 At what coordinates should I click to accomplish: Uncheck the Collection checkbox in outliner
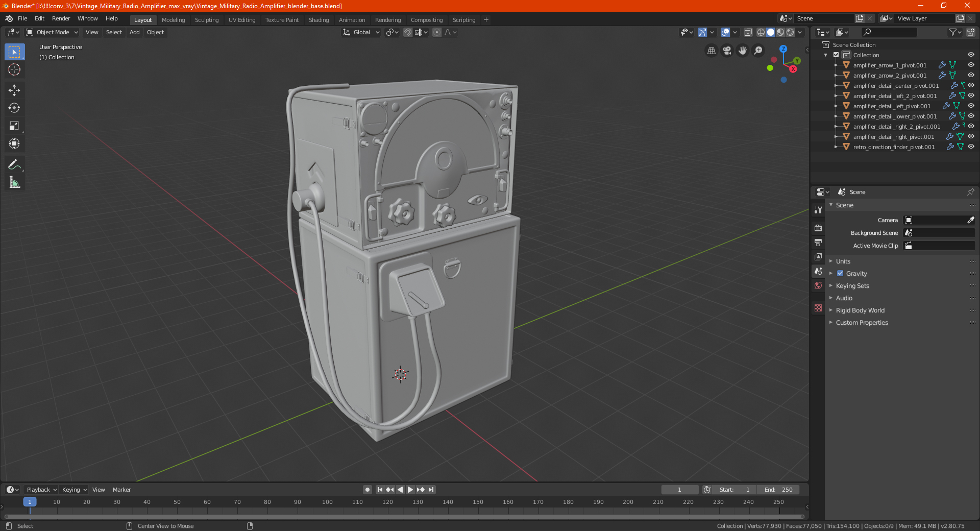tap(836, 55)
